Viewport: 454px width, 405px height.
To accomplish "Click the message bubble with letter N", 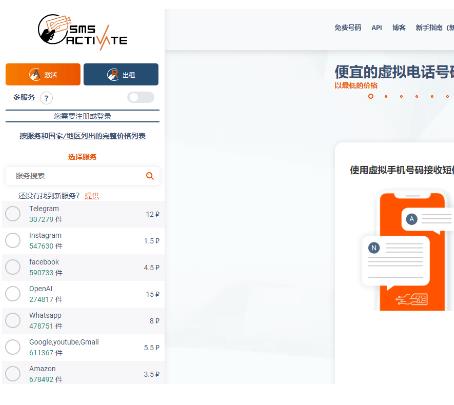I will 396,261.
